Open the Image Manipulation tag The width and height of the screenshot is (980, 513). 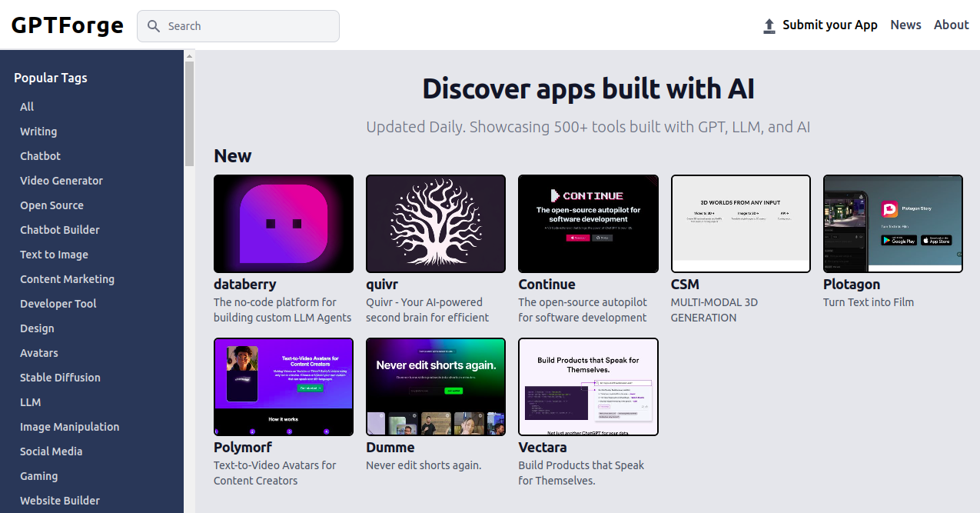[x=70, y=427]
